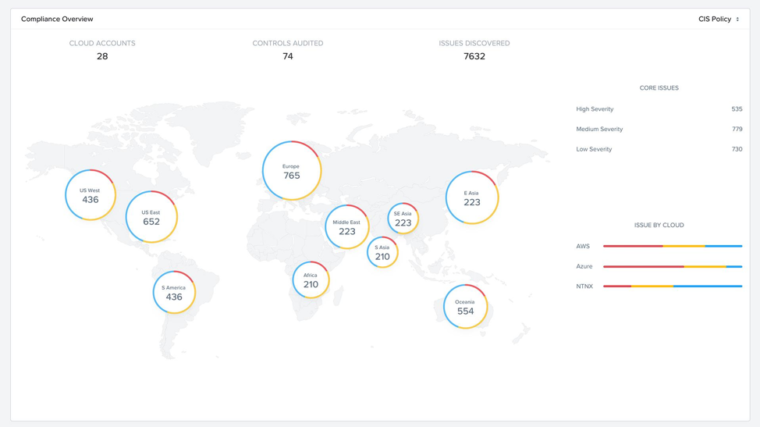Click the Middle East 223 bubble
This screenshot has width=760, height=427.
(347, 227)
